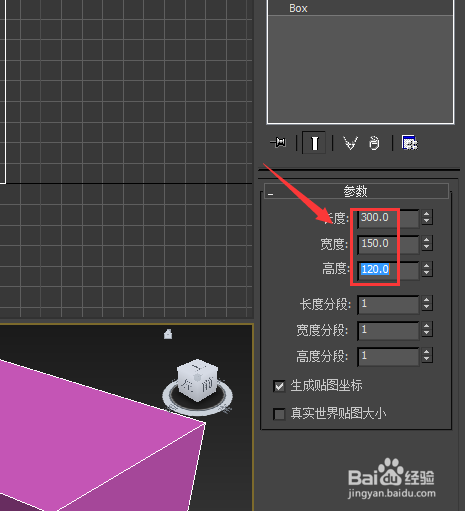Click the 高度分段 value field
This screenshot has height=511, width=465.
point(388,356)
